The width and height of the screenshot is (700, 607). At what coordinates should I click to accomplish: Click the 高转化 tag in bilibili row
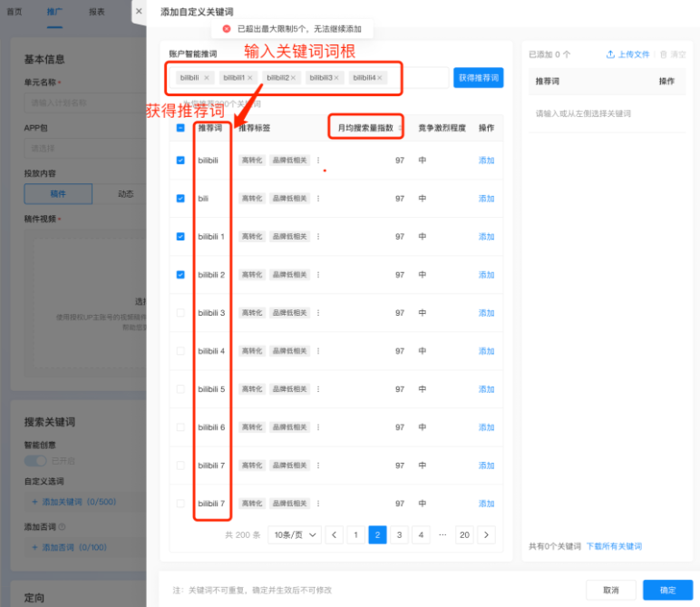252,160
